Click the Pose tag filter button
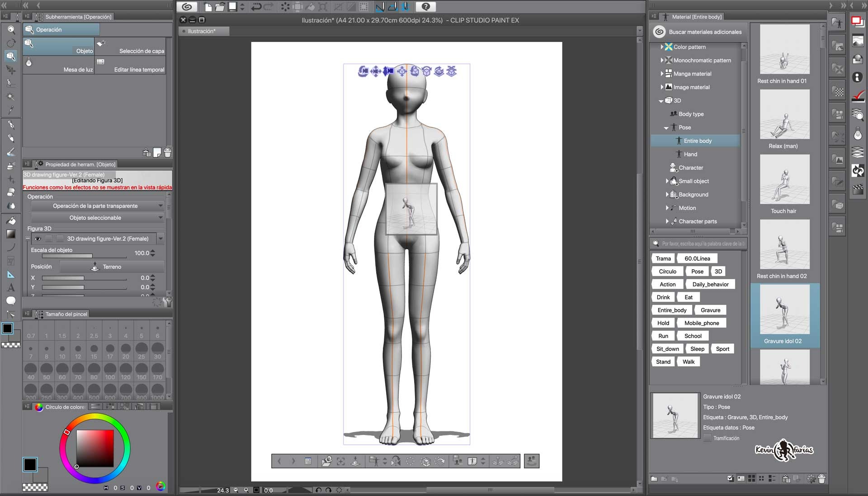The width and height of the screenshot is (868, 496). (696, 271)
